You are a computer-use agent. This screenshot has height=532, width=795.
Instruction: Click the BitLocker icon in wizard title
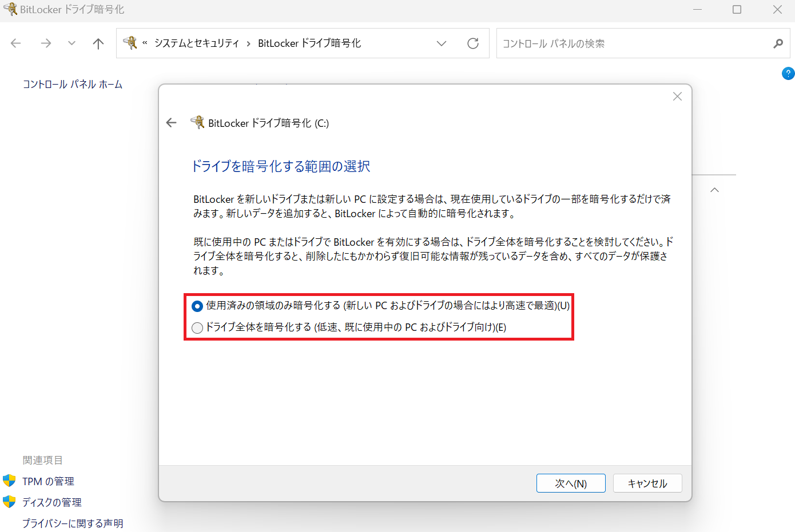coord(197,122)
